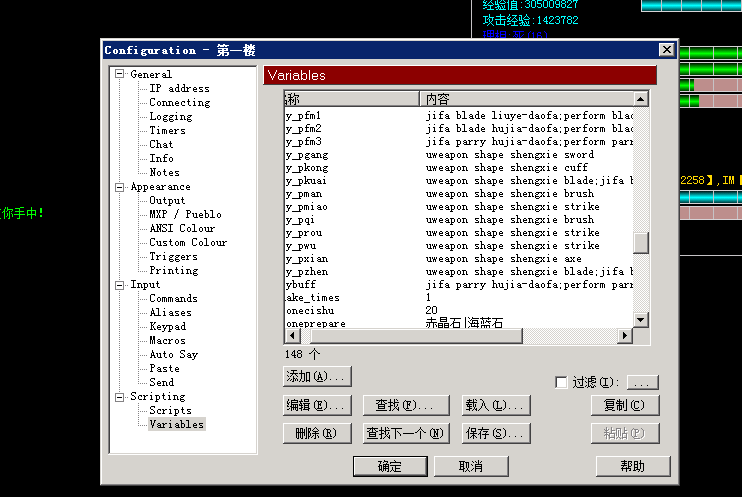742x497 pixels.
Task: Open the Macros page
Action: point(167,340)
